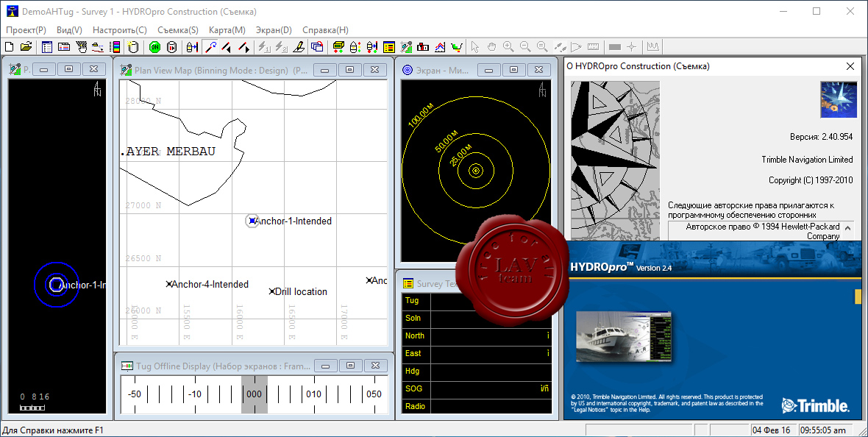Select the arrow pointer tool

(x=474, y=47)
